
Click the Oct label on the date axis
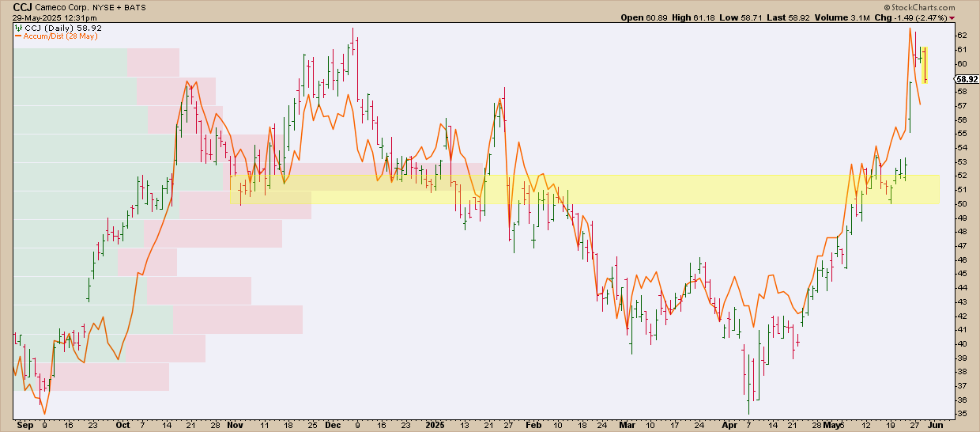point(122,424)
